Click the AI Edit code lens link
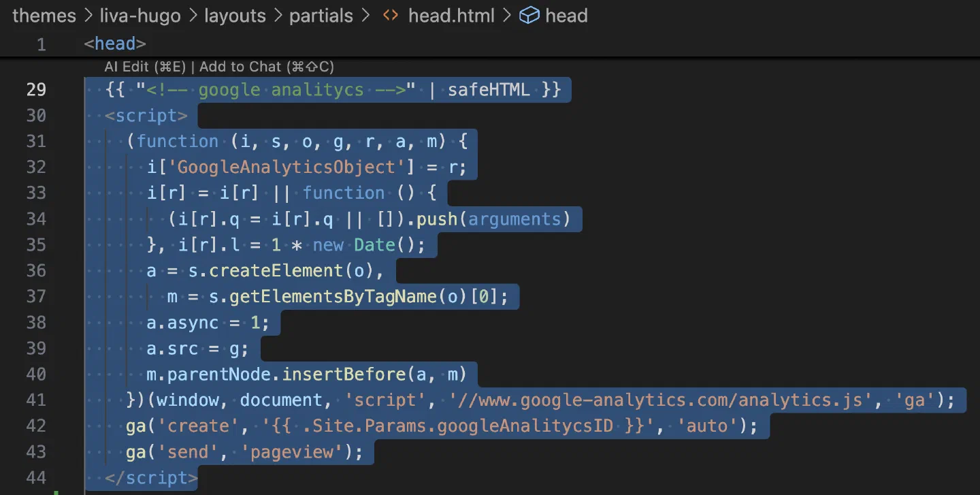Screen dimensions: 980x495 145,67
